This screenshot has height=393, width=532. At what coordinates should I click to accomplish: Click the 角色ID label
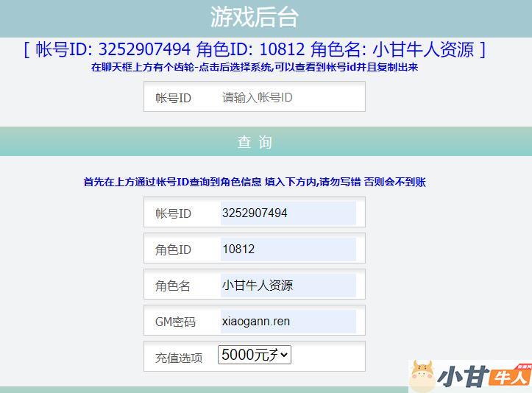click(173, 249)
